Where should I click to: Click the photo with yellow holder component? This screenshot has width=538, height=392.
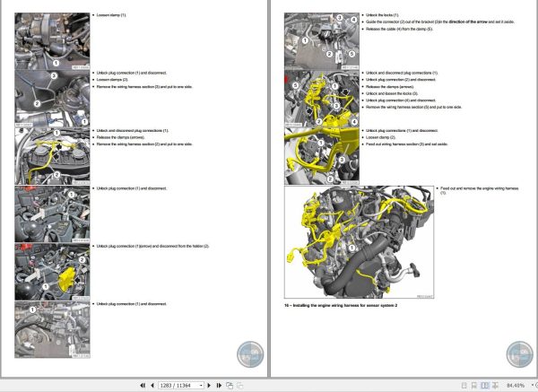[52, 272]
